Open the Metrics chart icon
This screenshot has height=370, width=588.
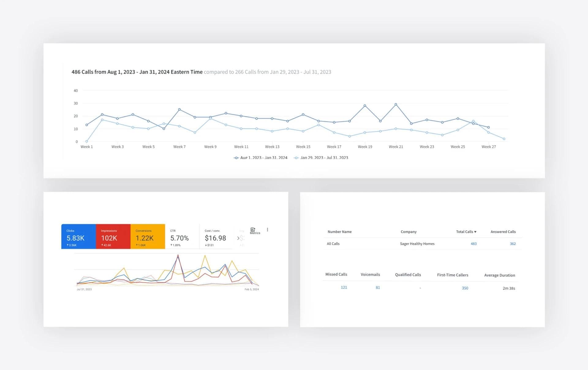click(x=253, y=230)
